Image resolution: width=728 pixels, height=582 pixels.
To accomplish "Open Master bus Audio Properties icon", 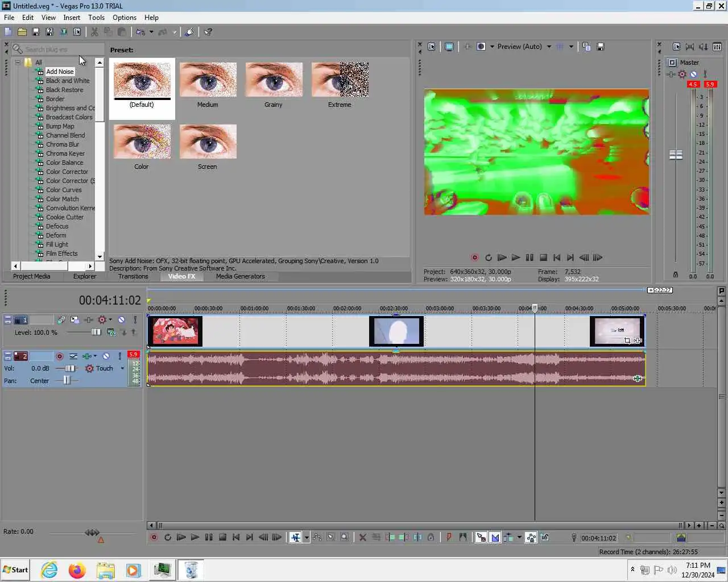I will (x=676, y=47).
